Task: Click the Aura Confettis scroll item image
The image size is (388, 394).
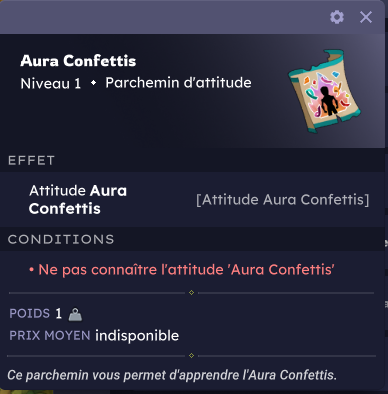Action: [324, 91]
